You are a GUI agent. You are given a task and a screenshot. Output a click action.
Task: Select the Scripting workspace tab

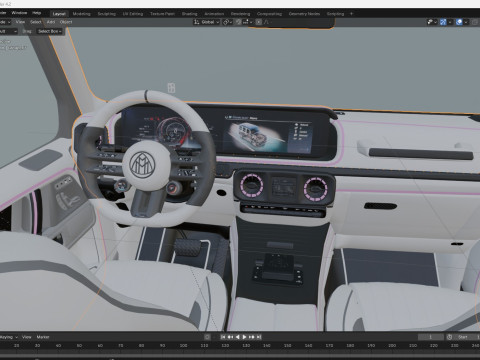[x=335, y=14]
